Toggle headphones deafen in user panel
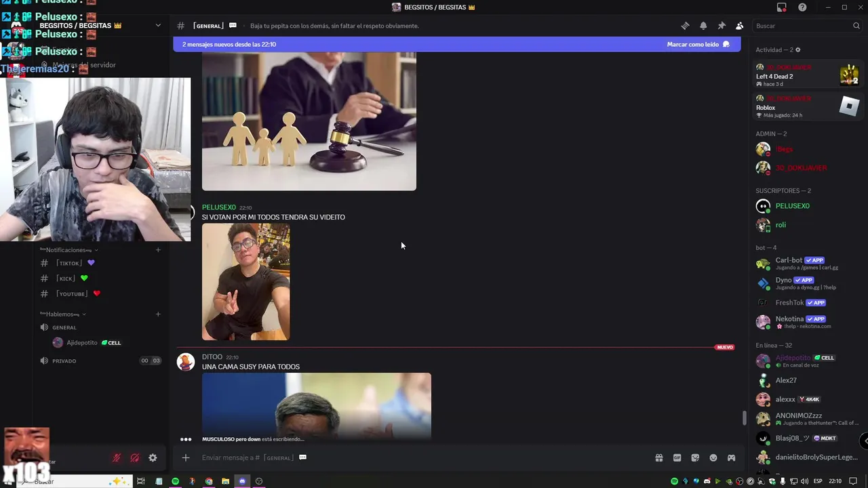The width and height of the screenshot is (868, 488). 134,457
